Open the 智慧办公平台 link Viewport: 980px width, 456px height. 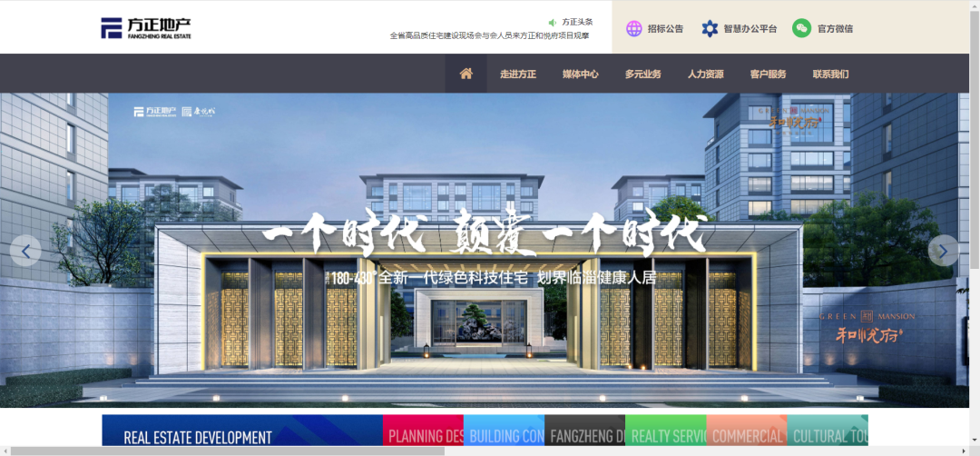tap(750, 29)
